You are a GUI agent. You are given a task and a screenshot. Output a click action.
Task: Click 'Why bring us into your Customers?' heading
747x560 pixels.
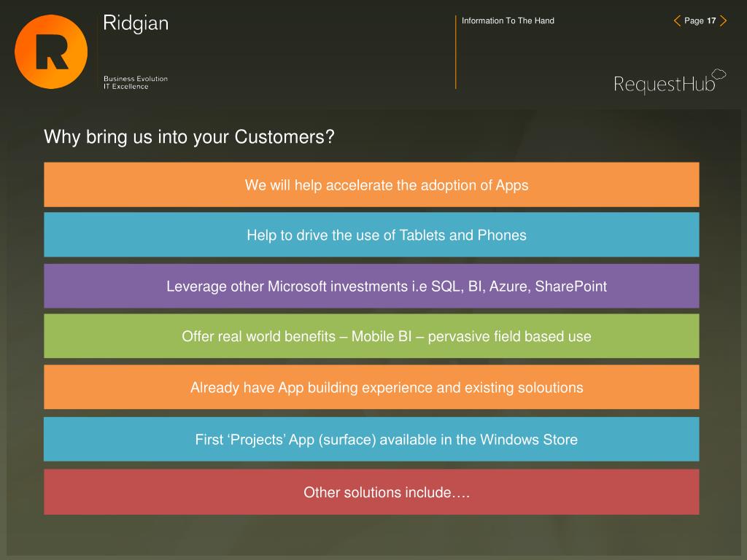coord(189,137)
